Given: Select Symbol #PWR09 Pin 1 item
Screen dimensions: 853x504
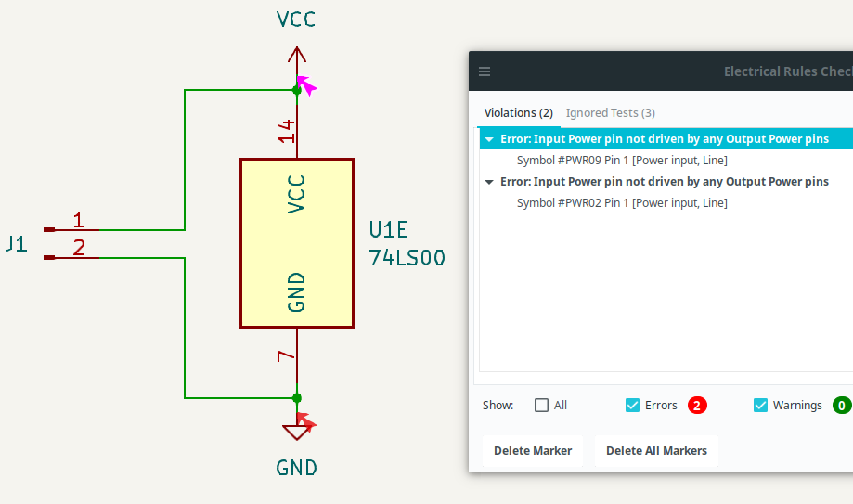Looking at the screenshot, I should (621, 161).
